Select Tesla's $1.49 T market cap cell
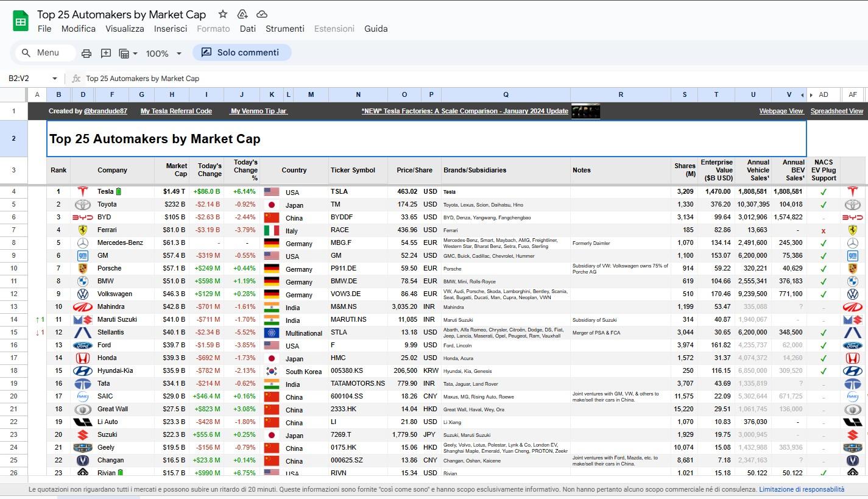868x499 pixels. (172, 191)
